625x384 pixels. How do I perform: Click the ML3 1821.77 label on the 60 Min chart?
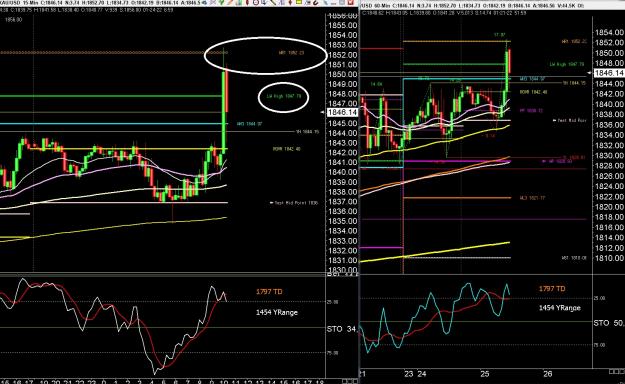pos(532,198)
